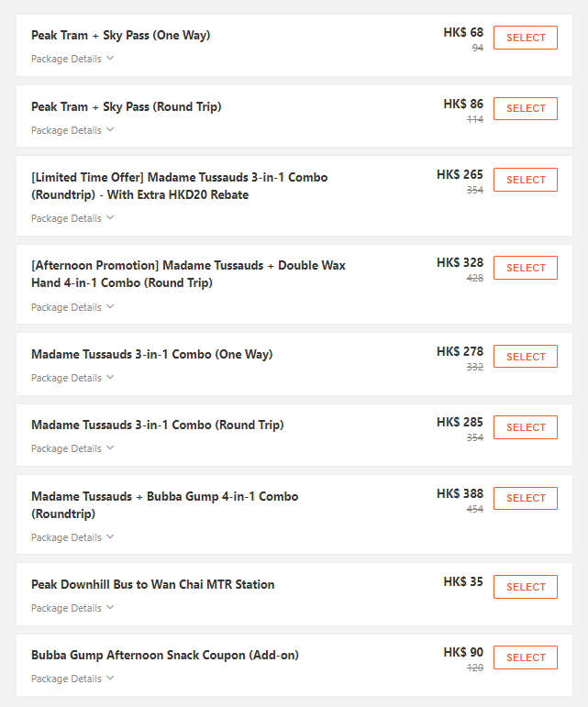Open Package Details under Afternoon Promotion combo

[x=72, y=307]
